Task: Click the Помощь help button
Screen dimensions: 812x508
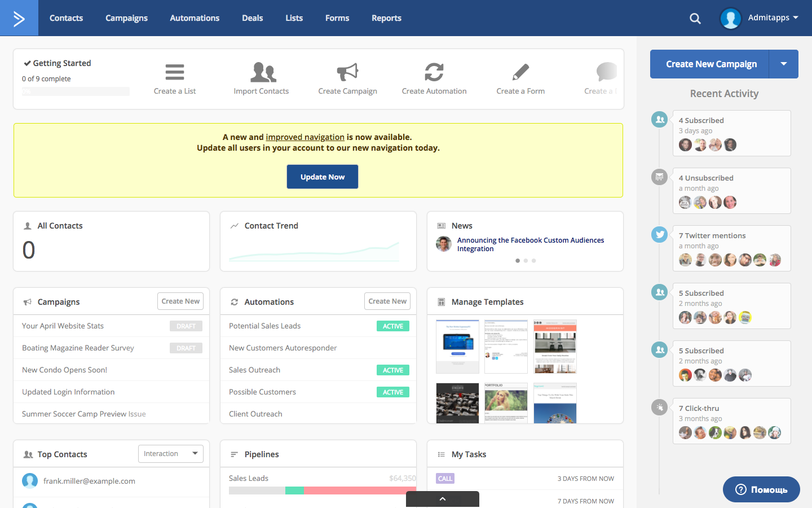Action: (x=761, y=490)
